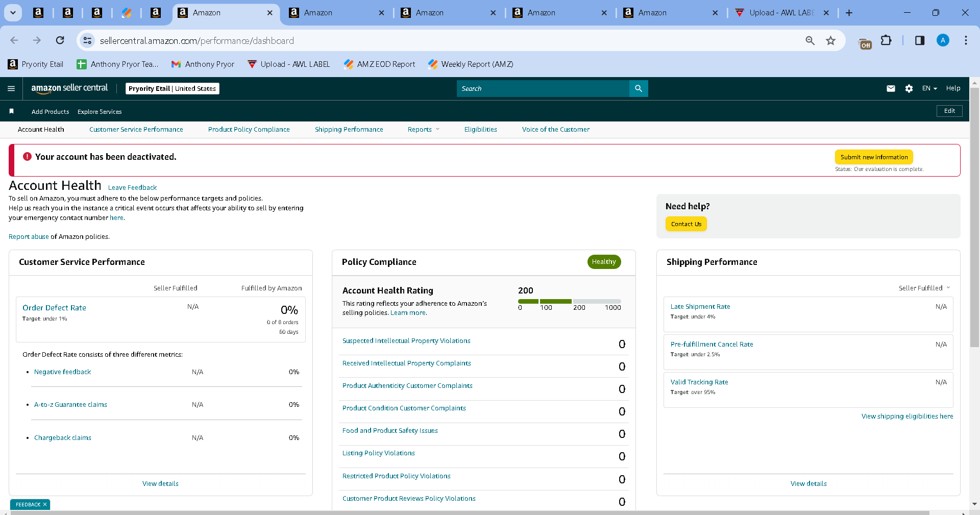This screenshot has width=980, height=515.
Task: Reload the page with the refresh icon
Action: (60, 40)
